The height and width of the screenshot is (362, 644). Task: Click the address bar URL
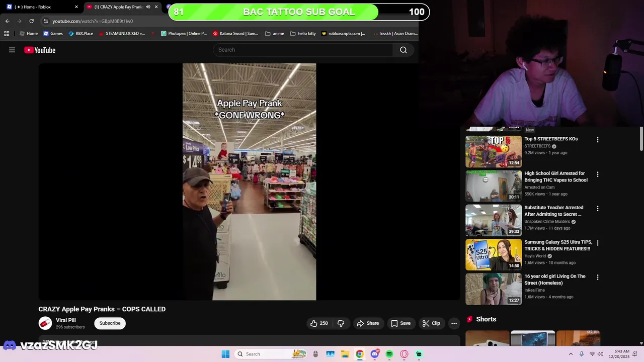[x=93, y=21]
